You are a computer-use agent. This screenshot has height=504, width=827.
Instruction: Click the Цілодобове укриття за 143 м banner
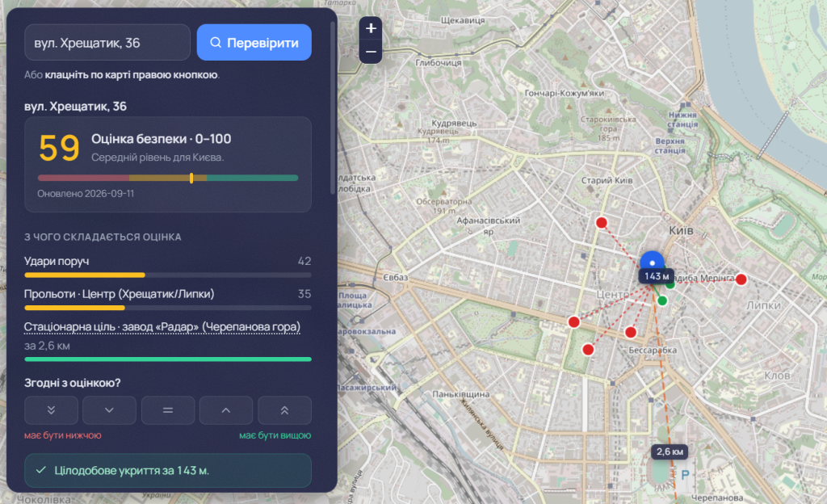coord(168,470)
